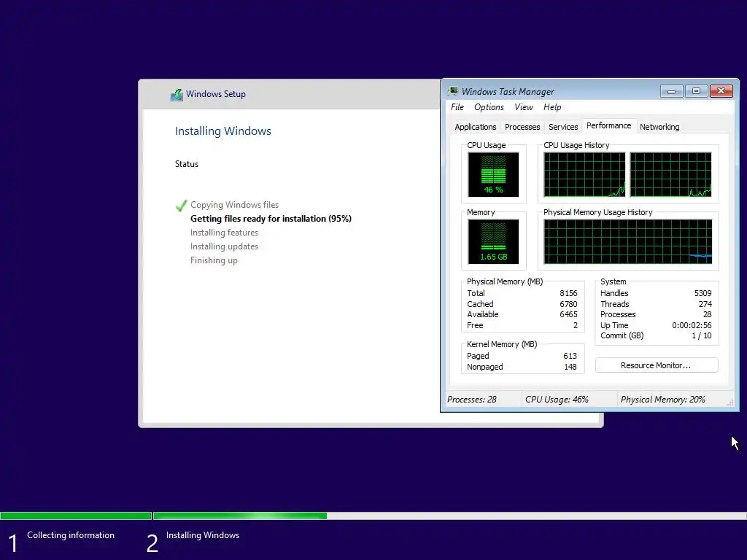This screenshot has height=560, width=747.
Task: Click the 'Installing features' status line
Action: coord(224,233)
